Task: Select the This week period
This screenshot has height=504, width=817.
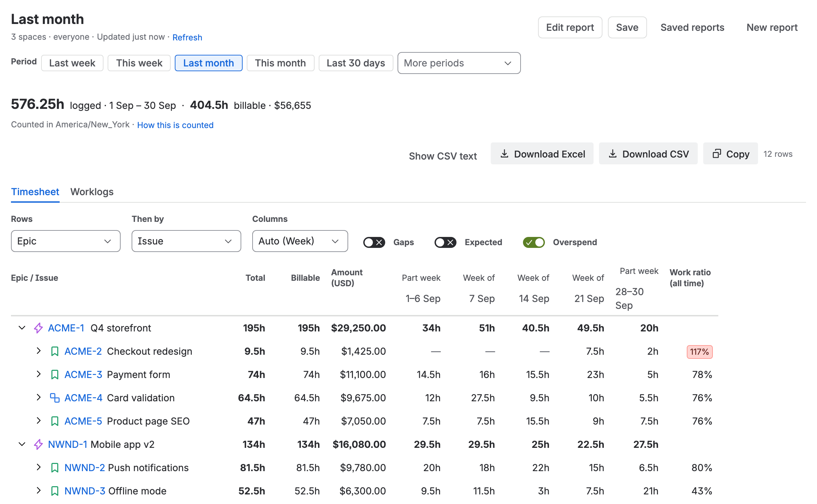Action: pos(139,63)
